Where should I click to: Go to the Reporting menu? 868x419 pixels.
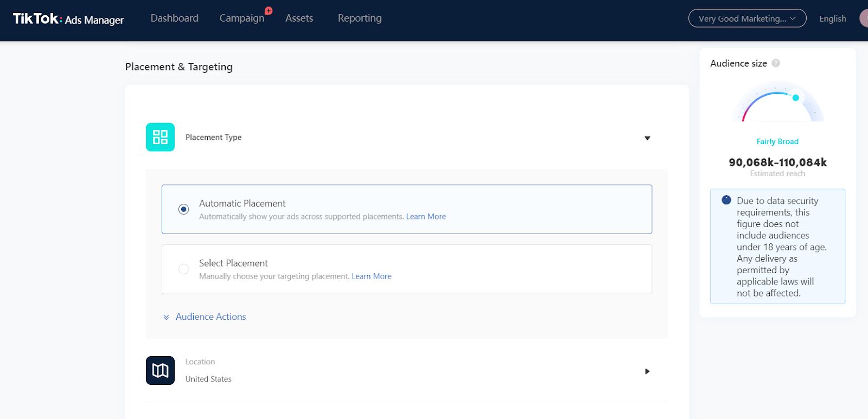click(x=360, y=18)
